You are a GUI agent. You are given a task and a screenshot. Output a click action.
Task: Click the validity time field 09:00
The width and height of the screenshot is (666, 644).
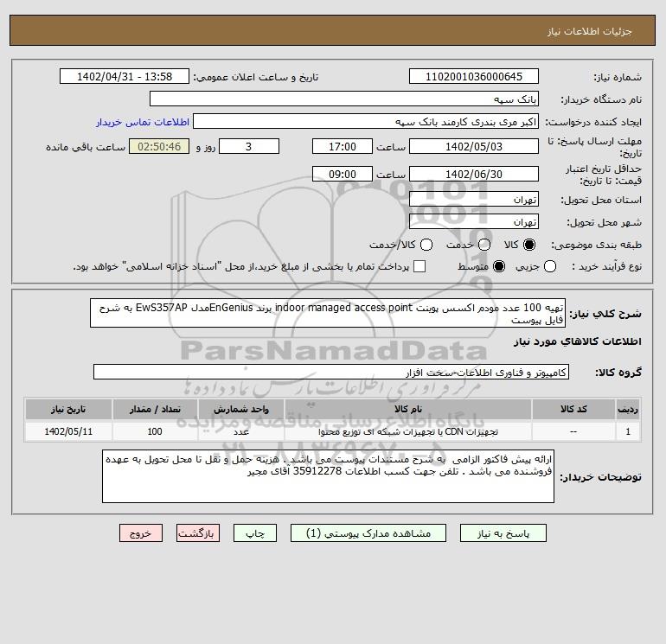coord(343,174)
